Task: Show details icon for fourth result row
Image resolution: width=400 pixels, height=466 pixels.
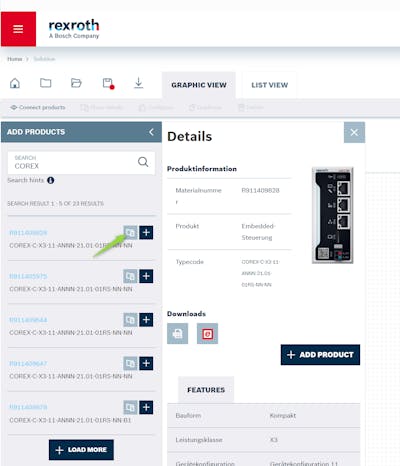Action: coord(130,363)
